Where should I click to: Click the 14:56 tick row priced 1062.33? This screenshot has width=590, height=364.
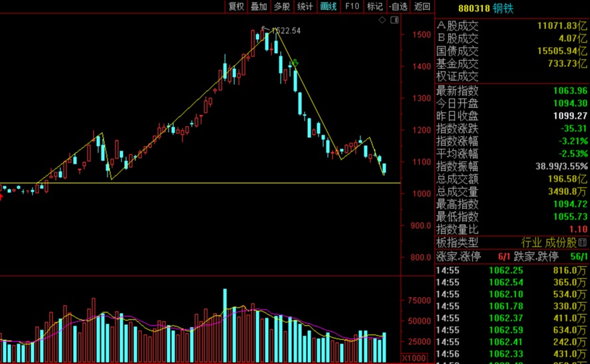pos(512,354)
